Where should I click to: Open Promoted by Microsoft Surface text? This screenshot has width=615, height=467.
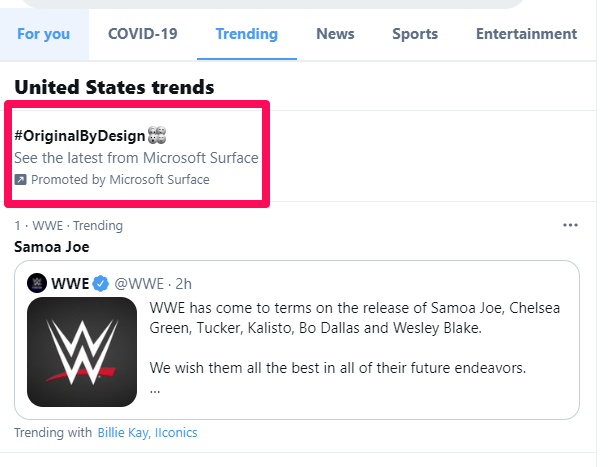pyautogui.click(x=120, y=180)
